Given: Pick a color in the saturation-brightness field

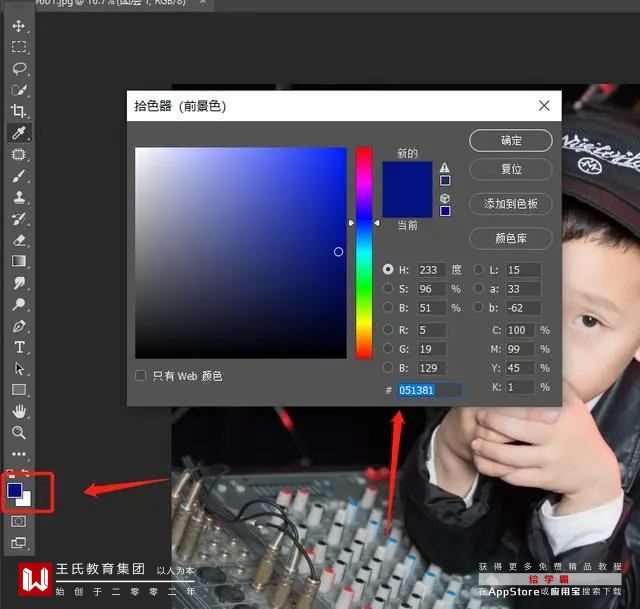Looking at the screenshot, I should tap(241, 253).
